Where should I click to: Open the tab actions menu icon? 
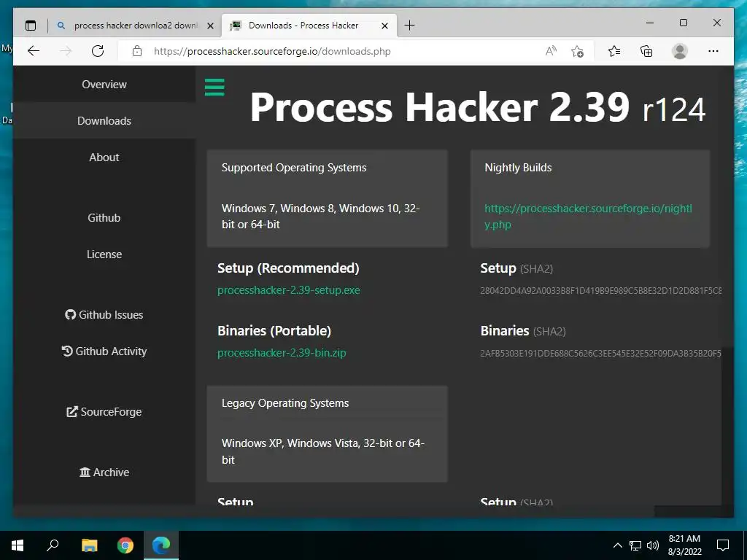point(31,26)
